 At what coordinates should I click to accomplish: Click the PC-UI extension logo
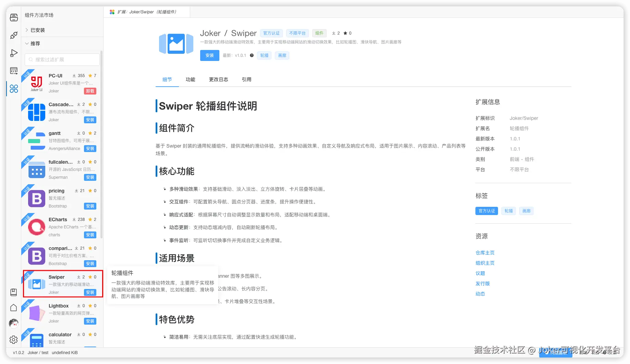[x=37, y=83]
